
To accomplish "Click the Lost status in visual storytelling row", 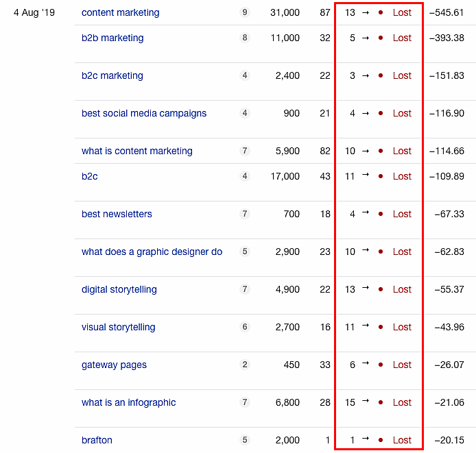I will point(402,327).
